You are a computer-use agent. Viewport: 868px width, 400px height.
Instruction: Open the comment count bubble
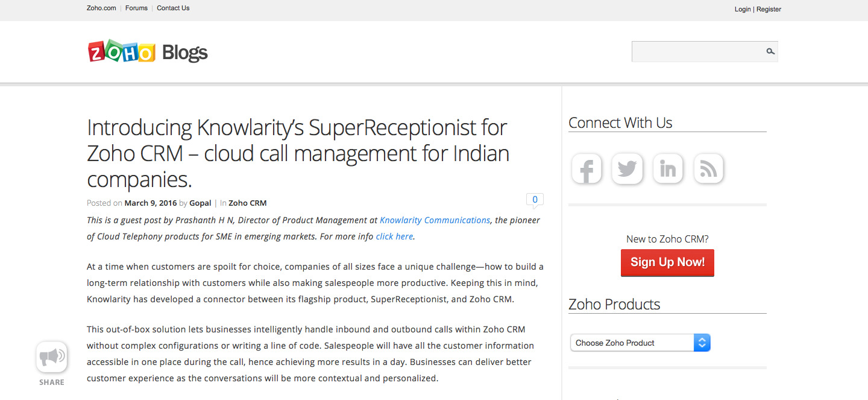click(535, 200)
